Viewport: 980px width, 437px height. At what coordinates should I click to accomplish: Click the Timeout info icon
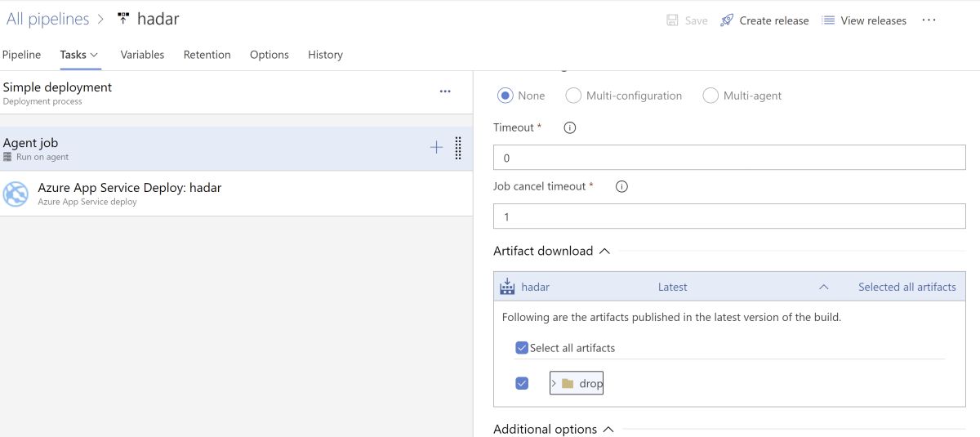(x=570, y=127)
